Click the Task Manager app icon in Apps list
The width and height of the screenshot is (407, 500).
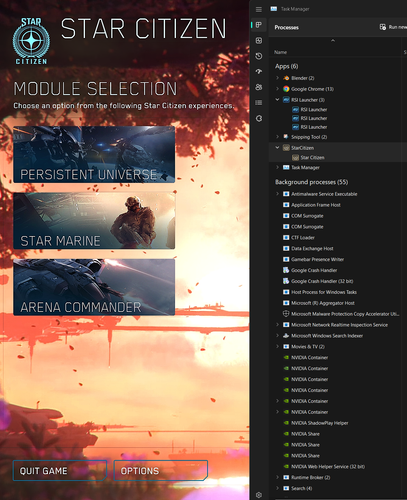pos(286,167)
